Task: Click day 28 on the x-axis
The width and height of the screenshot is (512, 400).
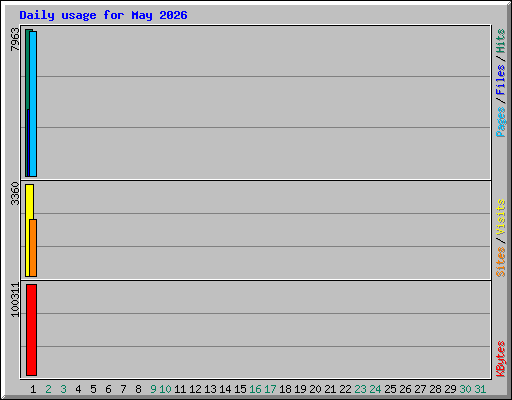Action: [435, 389]
